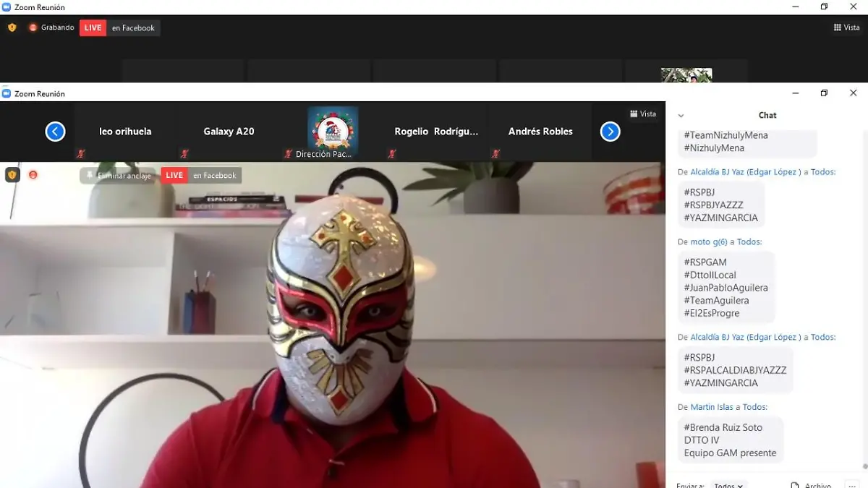The image size is (868, 488).
Task: Click the LIVE en Facebook badge over the video
Action: 201,176
